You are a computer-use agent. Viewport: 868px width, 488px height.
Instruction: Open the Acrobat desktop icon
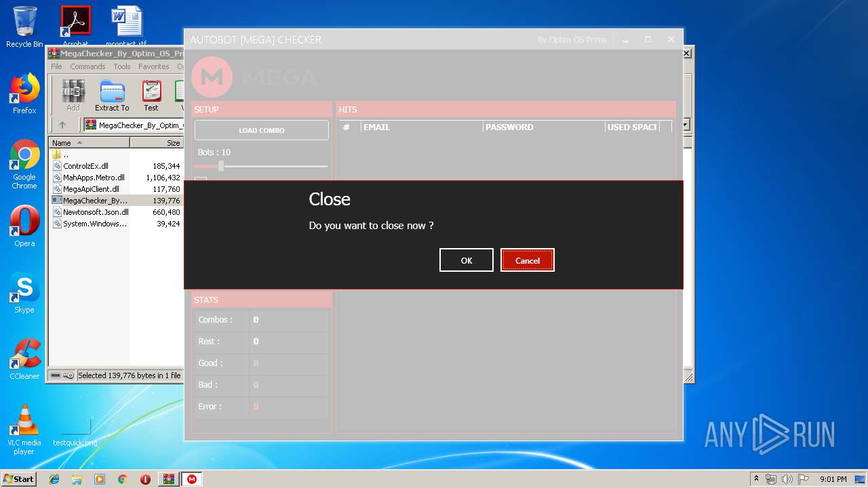pyautogui.click(x=75, y=27)
